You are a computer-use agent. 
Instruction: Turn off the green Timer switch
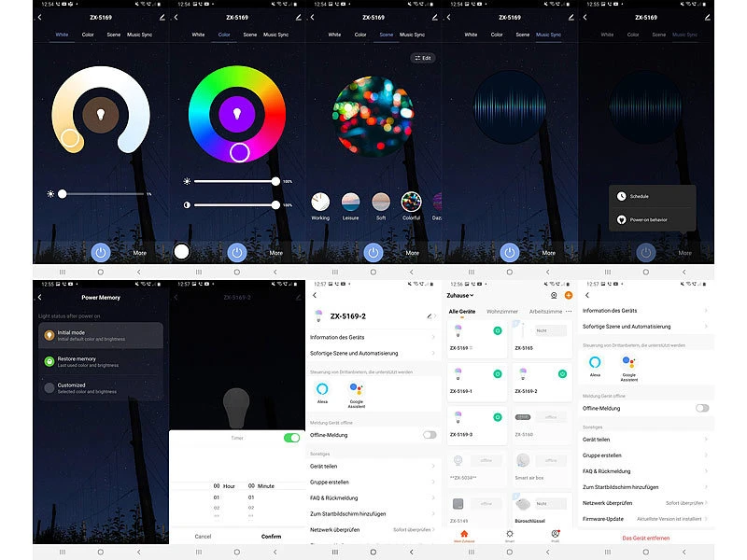tap(291, 437)
